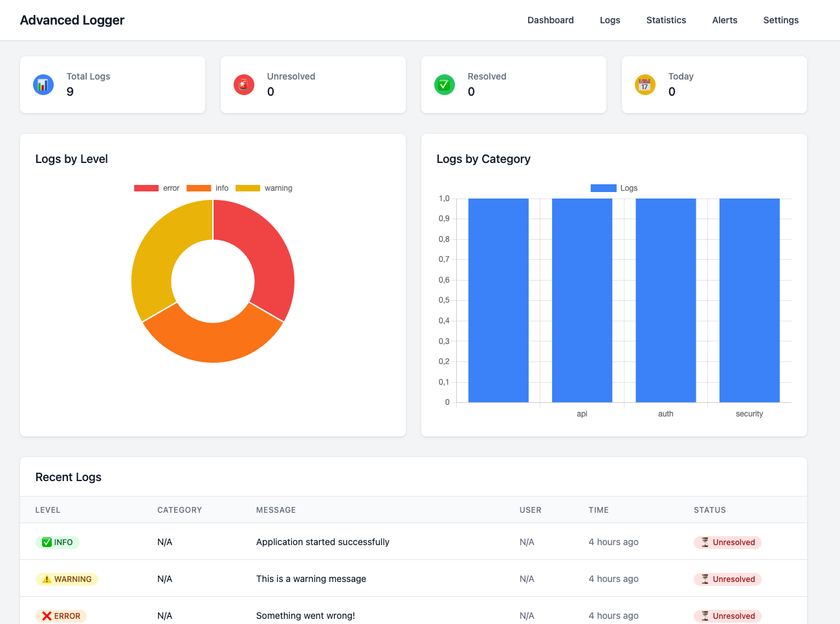Click the Total Logs bar chart icon
The height and width of the screenshot is (624, 840).
[x=43, y=84]
